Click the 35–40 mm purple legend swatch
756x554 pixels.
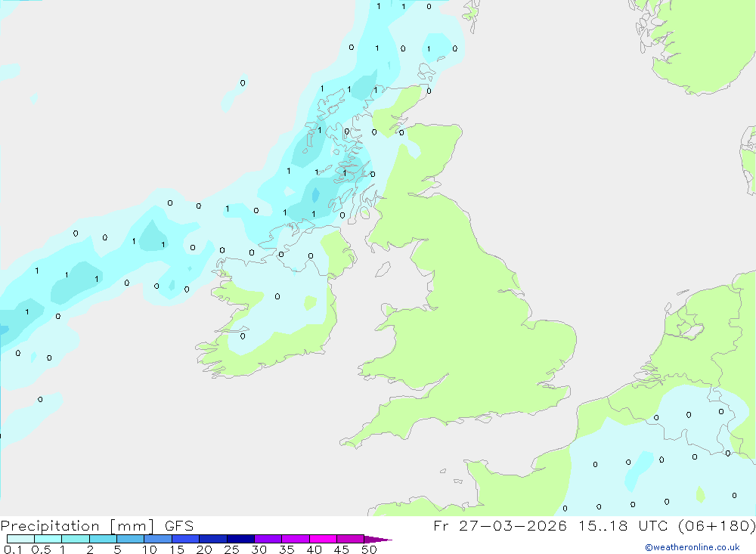tap(296, 539)
